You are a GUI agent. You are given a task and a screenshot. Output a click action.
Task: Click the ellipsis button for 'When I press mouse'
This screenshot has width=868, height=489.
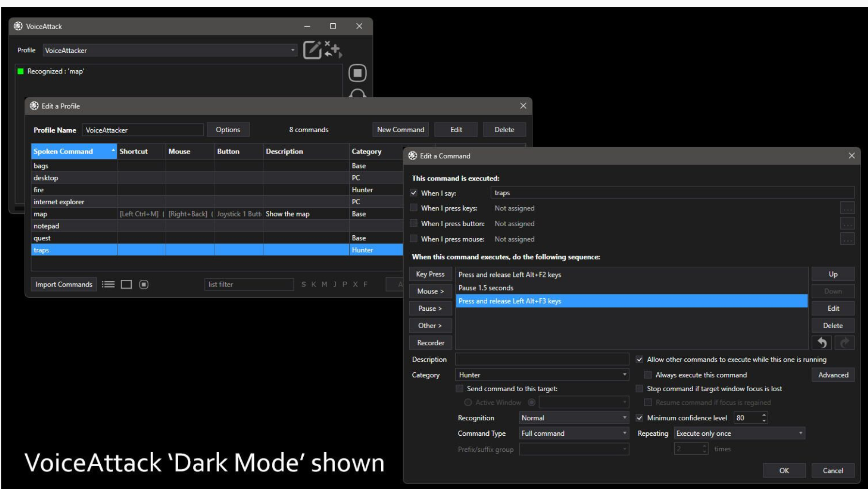(847, 239)
